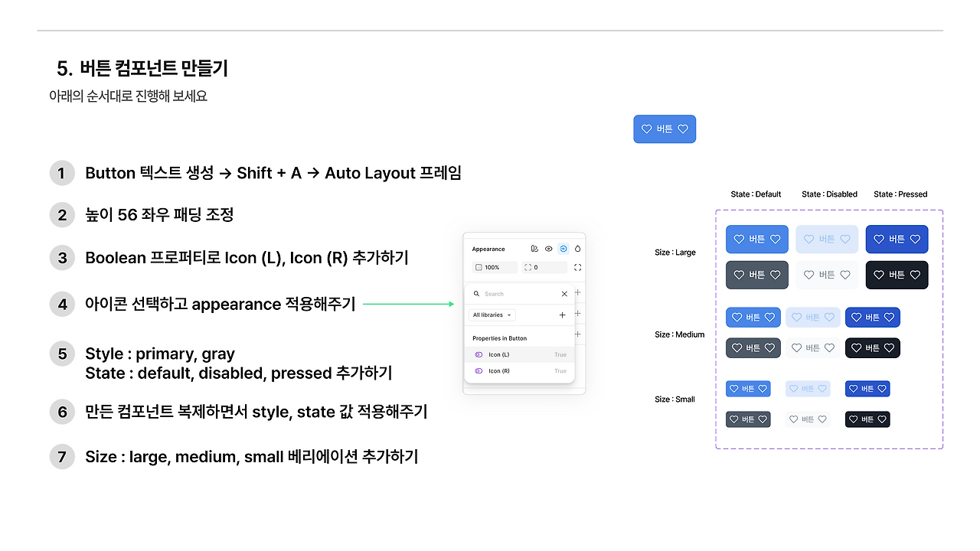Click the standalone blue 버튼 above the grid
The width and height of the screenshot is (980, 551).
tap(665, 129)
